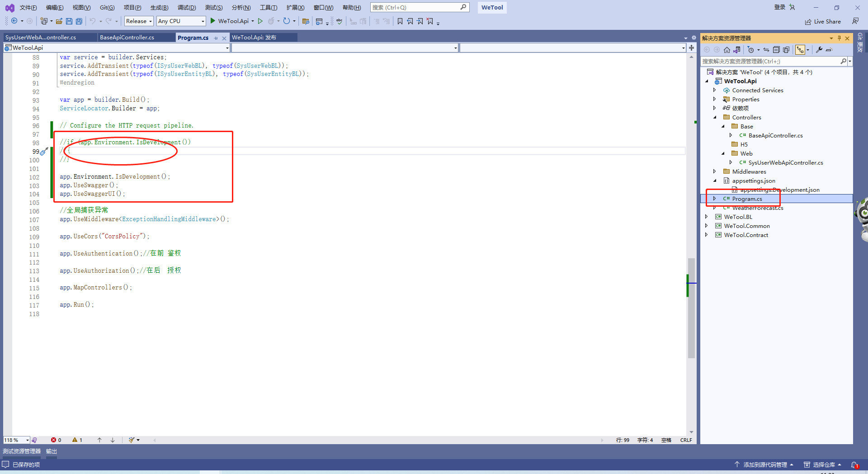This screenshot has width=868, height=474.
Task: Open the Git menu in the menu bar
Action: [106, 7]
